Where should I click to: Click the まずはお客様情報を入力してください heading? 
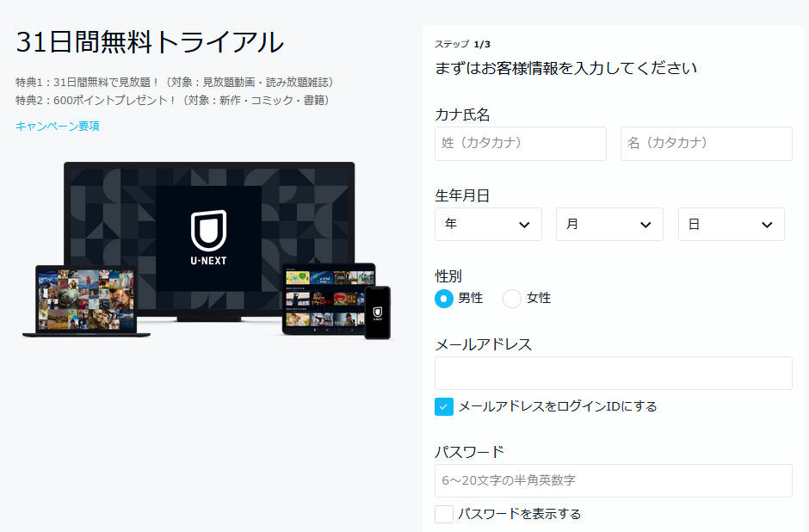pyautogui.click(x=566, y=68)
